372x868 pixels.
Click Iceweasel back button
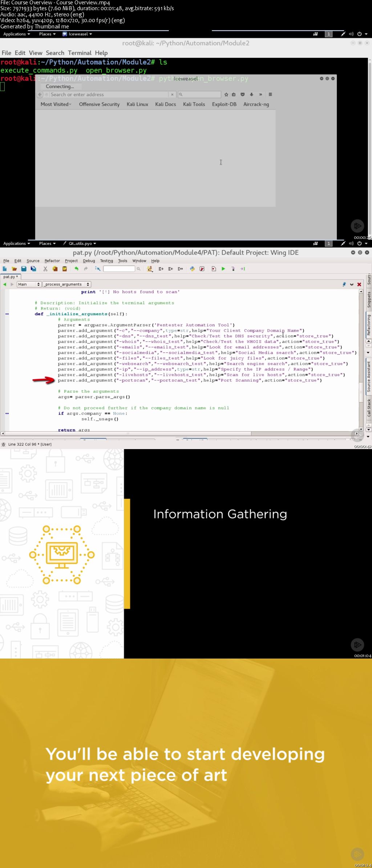(40, 95)
